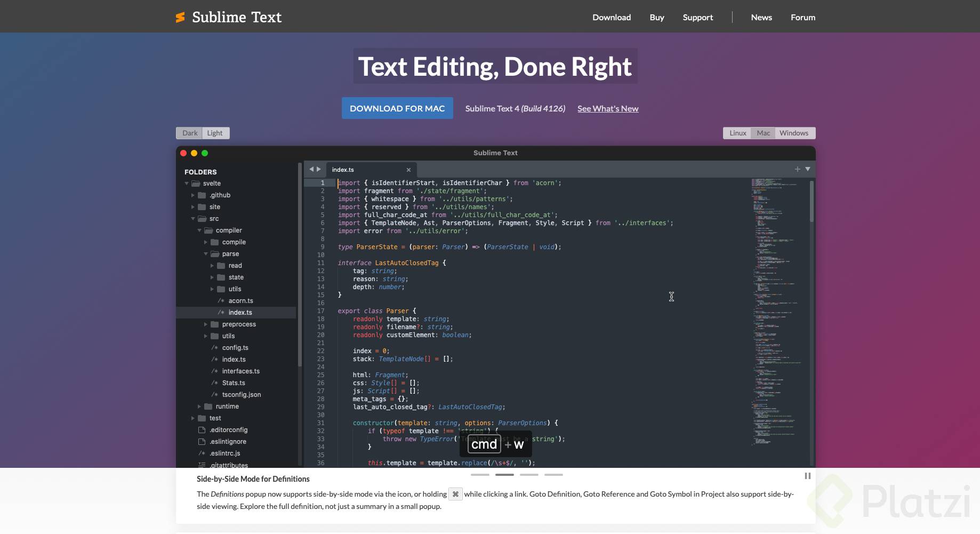Switch the demo to Light theme
The height and width of the screenshot is (534, 980).
(x=215, y=133)
